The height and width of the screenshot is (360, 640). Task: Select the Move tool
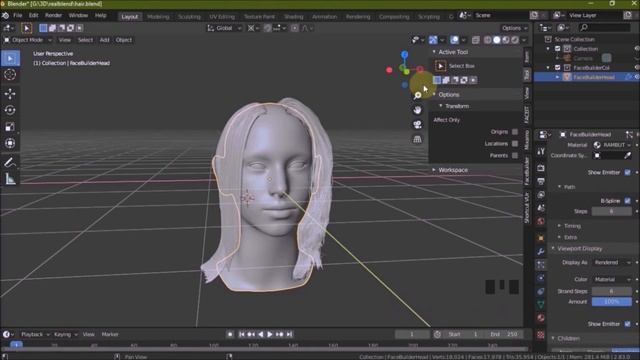click(x=10, y=93)
